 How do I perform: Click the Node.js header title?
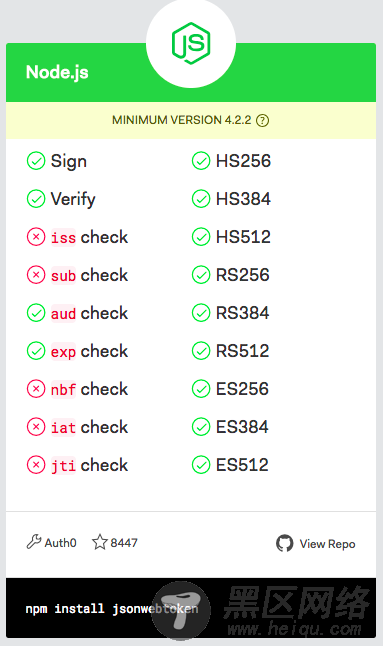click(x=57, y=72)
